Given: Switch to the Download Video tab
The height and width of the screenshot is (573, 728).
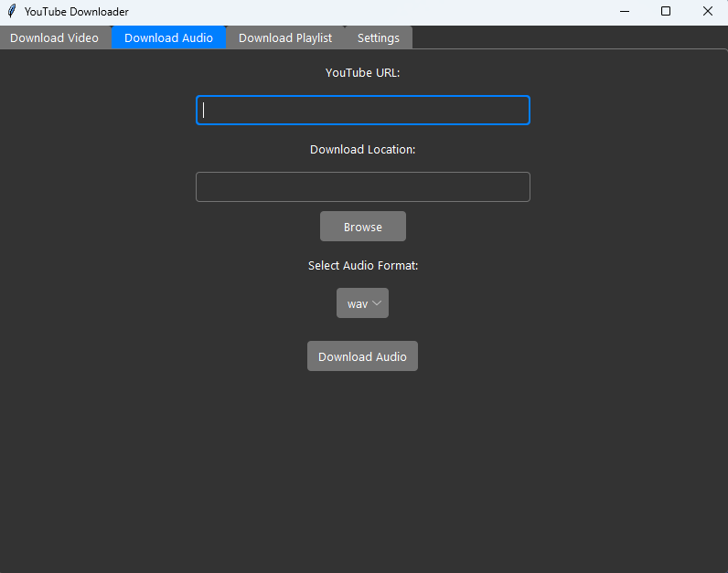Looking at the screenshot, I should coord(55,37).
